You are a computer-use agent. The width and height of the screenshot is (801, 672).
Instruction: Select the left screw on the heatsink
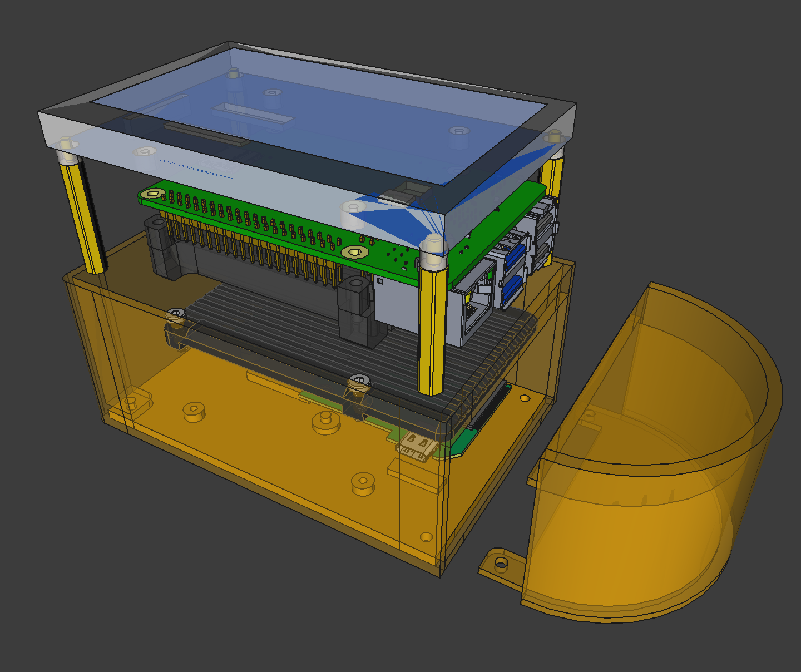[176, 315]
